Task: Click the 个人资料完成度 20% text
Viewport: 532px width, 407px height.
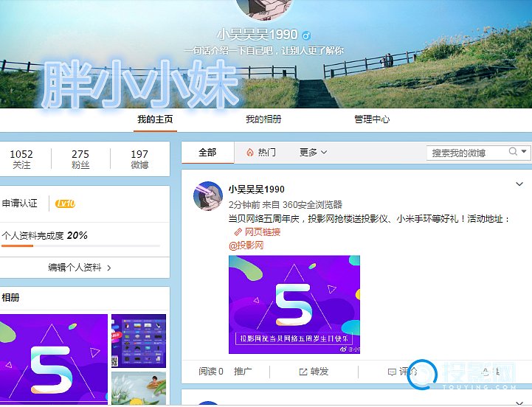Action: coord(44,235)
